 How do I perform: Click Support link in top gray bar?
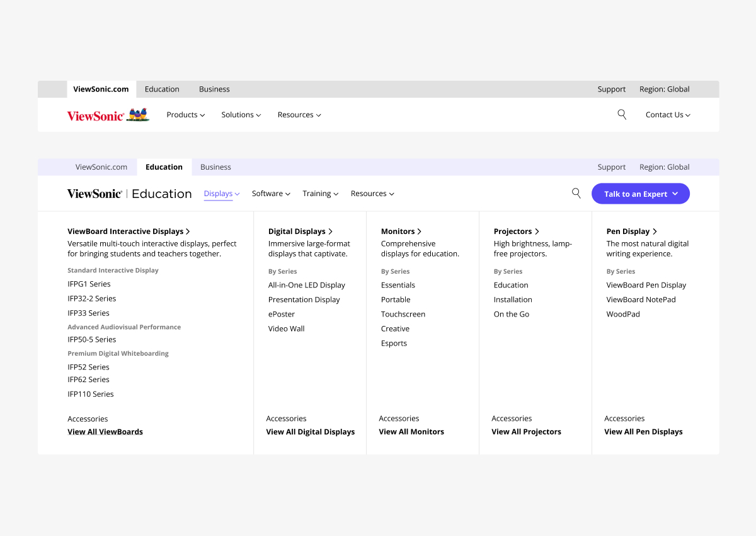[612, 89]
